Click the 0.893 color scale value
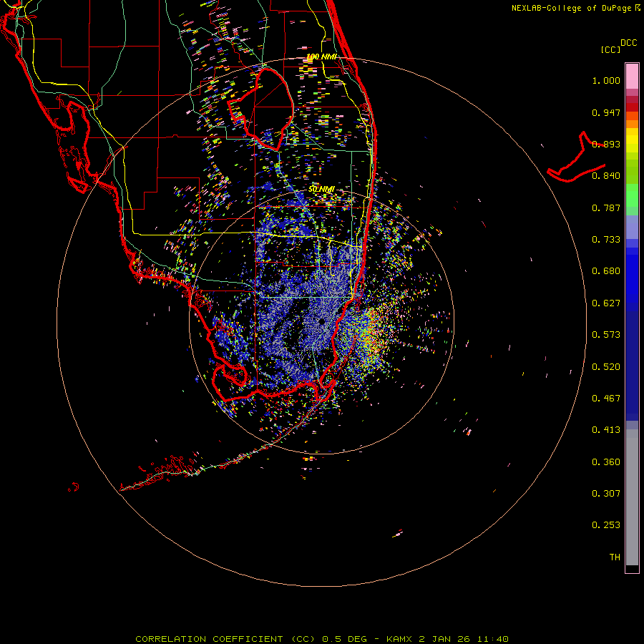Image resolution: width=644 pixels, height=644 pixels. point(606,144)
